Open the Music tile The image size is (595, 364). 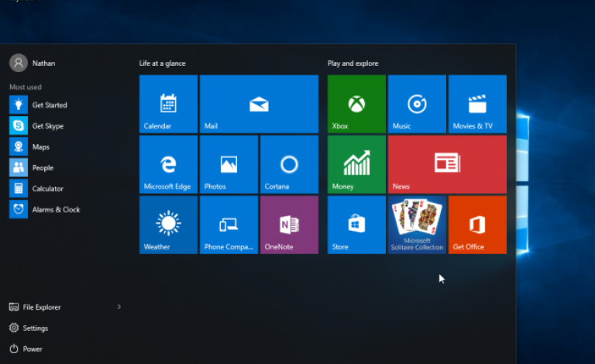pyautogui.click(x=417, y=104)
